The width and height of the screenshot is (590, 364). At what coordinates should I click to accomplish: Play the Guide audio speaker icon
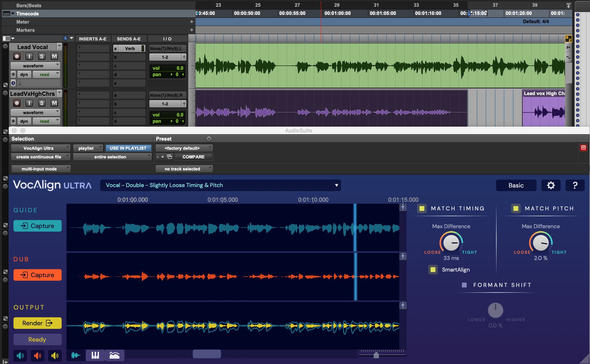[x=20, y=356]
